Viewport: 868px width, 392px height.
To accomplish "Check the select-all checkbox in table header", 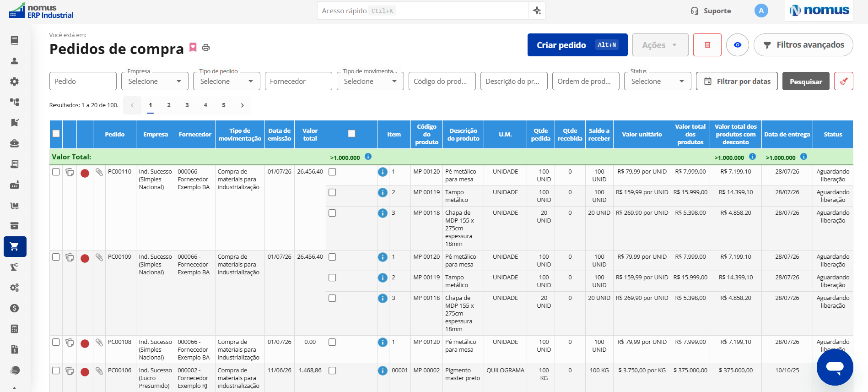I will tap(56, 134).
